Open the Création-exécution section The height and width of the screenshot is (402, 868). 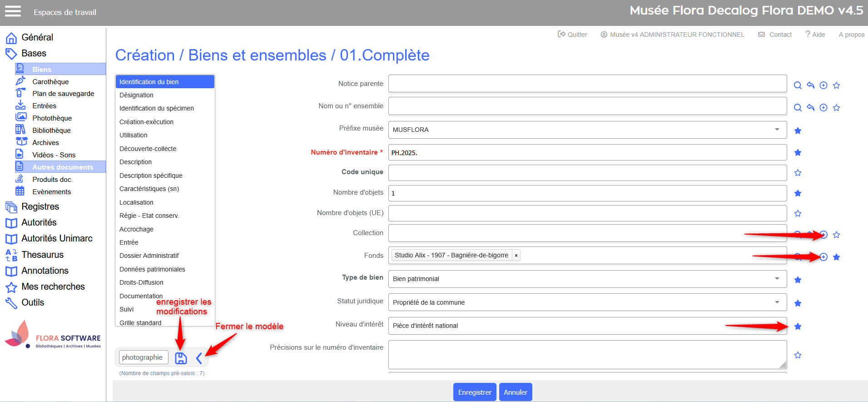(165, 122)
